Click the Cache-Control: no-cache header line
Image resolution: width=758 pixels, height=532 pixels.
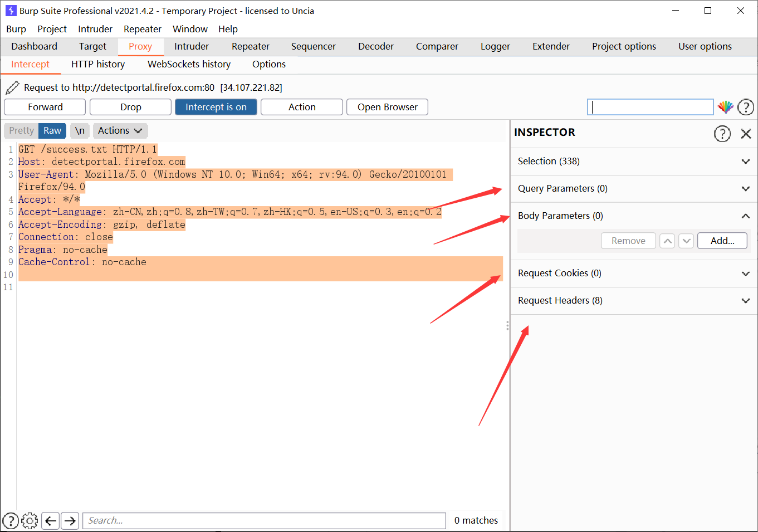(82, 262)
